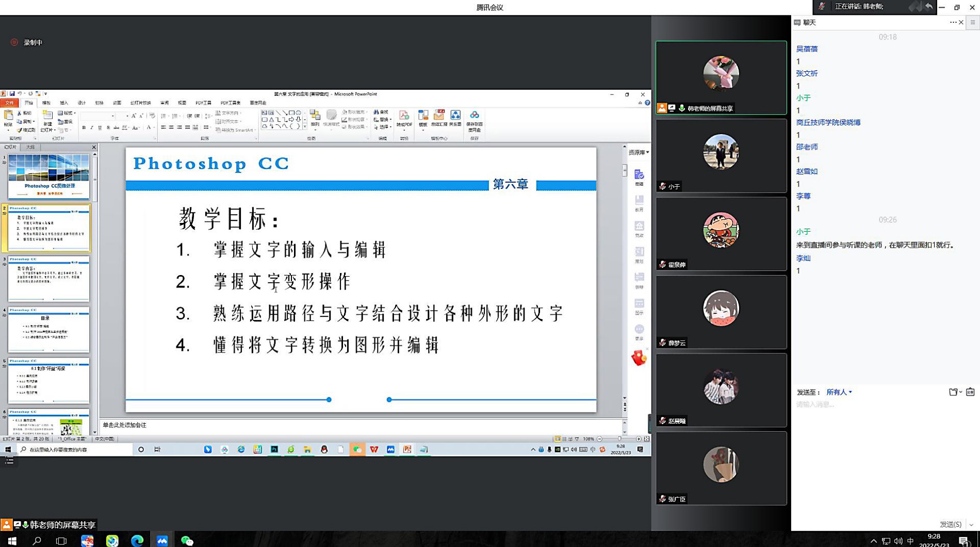Open the Select (选择) dropdown

[x=382, y=127]
